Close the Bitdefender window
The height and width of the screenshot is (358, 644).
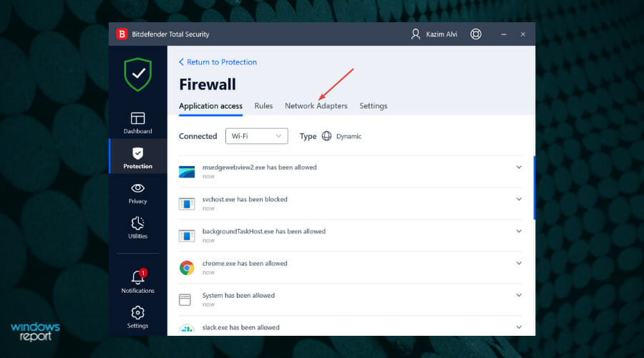point(523,34)
